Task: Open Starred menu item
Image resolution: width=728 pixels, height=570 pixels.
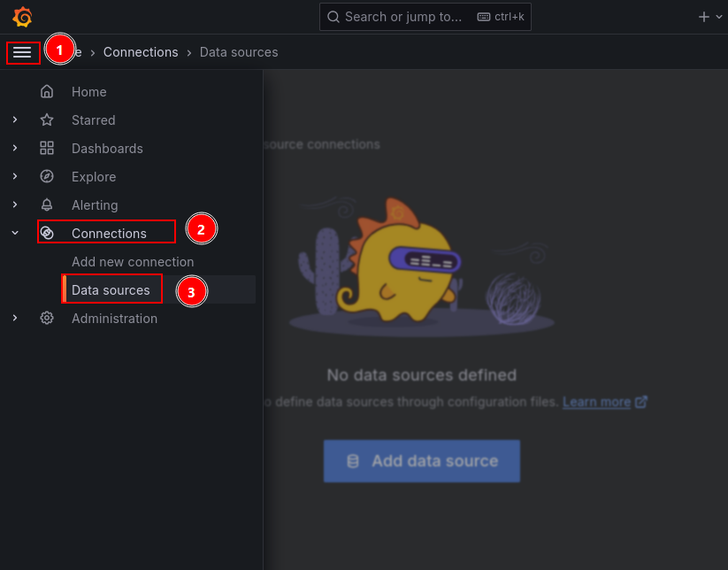Action: 93,120
